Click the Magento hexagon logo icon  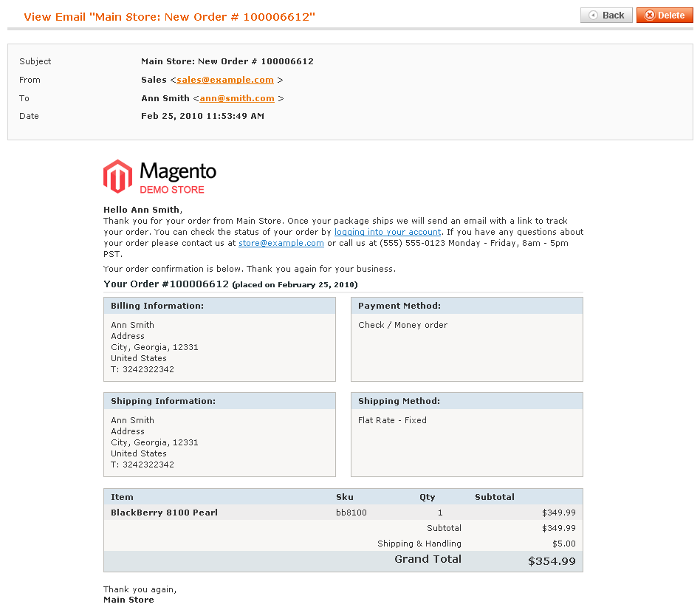coord(118,177)
